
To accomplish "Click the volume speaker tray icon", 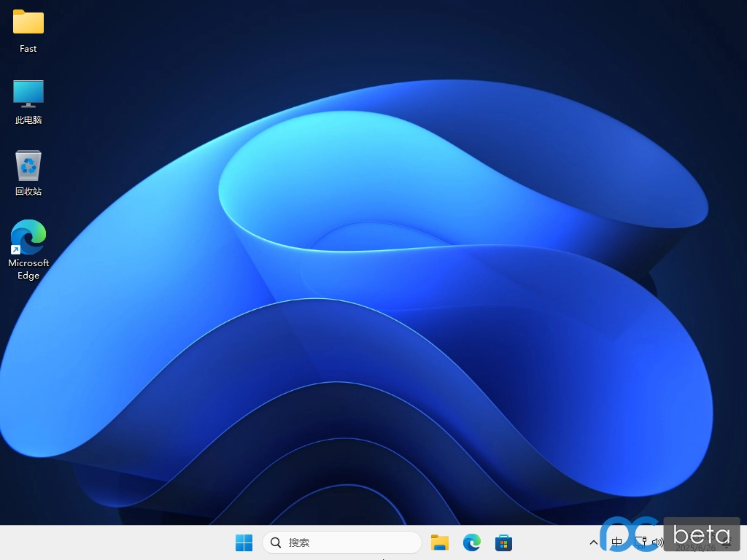I will pos(657,542).
